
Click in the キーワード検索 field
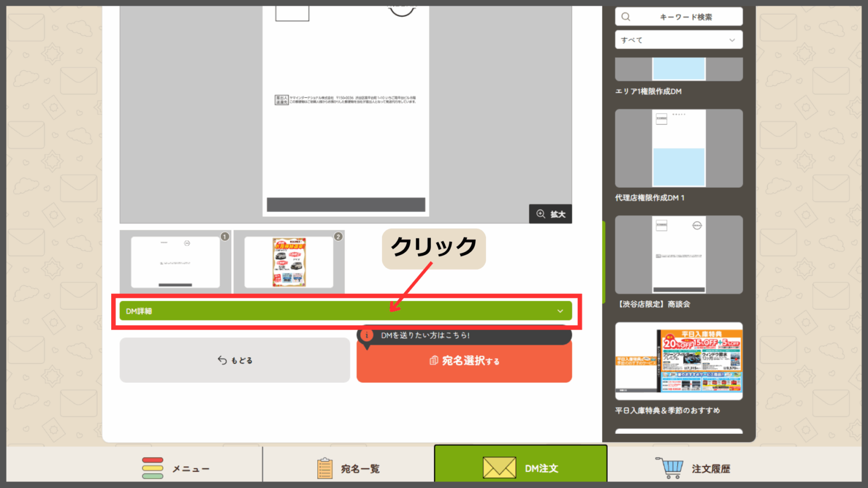(686, 17)
